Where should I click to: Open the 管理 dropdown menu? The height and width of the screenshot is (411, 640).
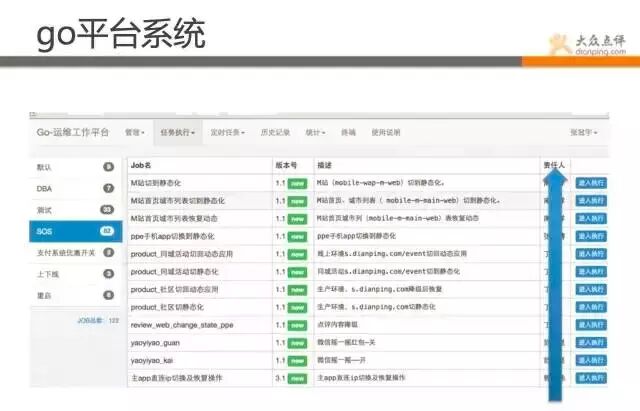[135, 133]
